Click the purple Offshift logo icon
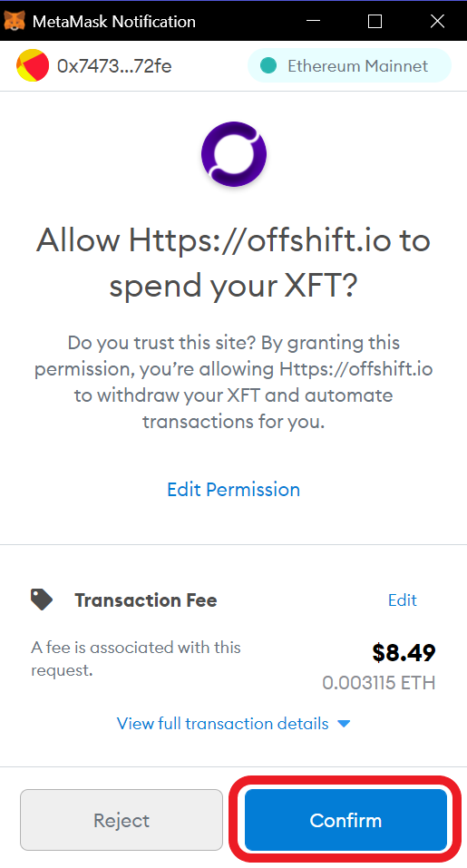Screen dimensions: 467x868 tap(234, 154)
